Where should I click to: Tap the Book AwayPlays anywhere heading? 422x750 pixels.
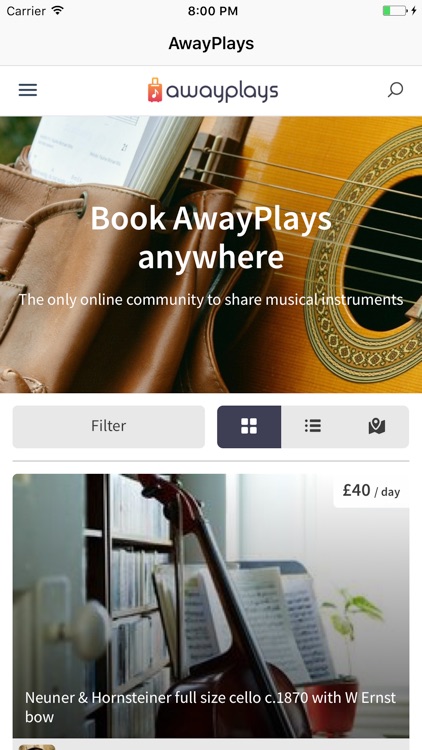211,238
